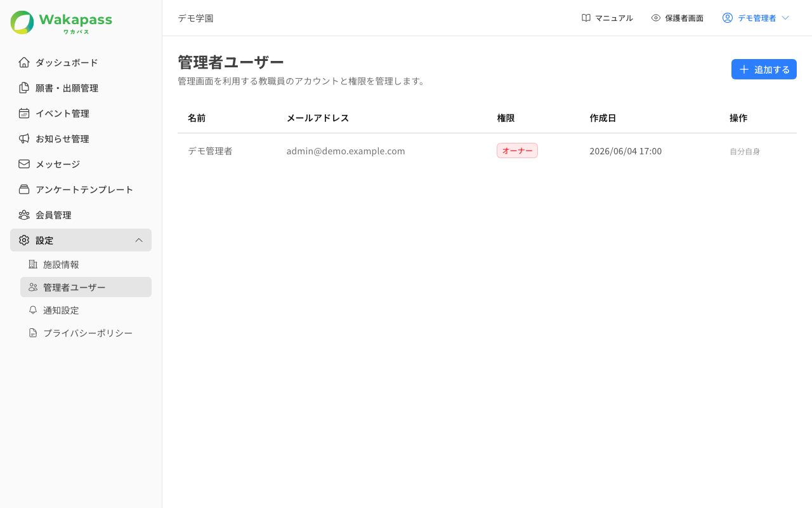The height and width of the screenshot is (508, 812).
Task: Open イベント管理 page
Action: pyautogui.click(x=81, y=113)
